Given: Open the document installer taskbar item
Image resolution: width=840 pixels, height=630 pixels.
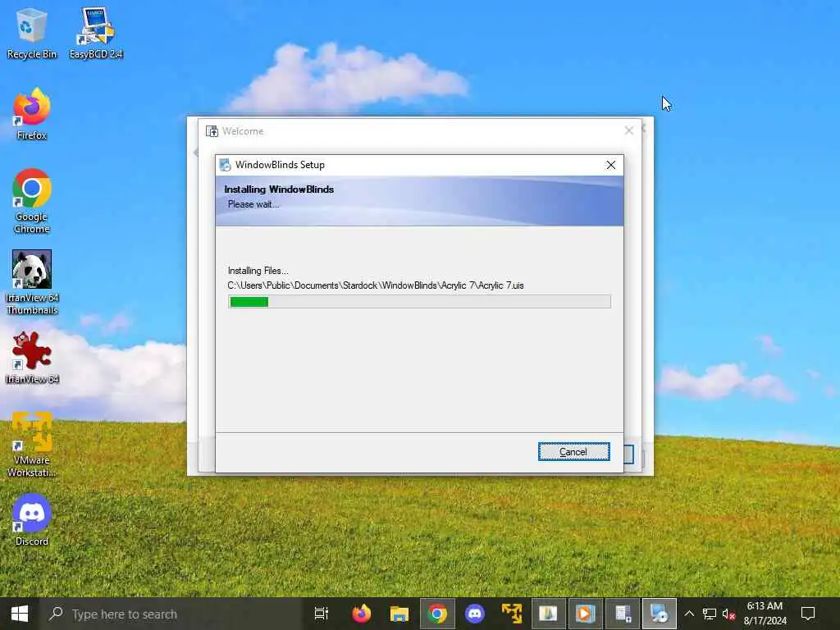Looking at the screenshot, I should tap(623, 614).
